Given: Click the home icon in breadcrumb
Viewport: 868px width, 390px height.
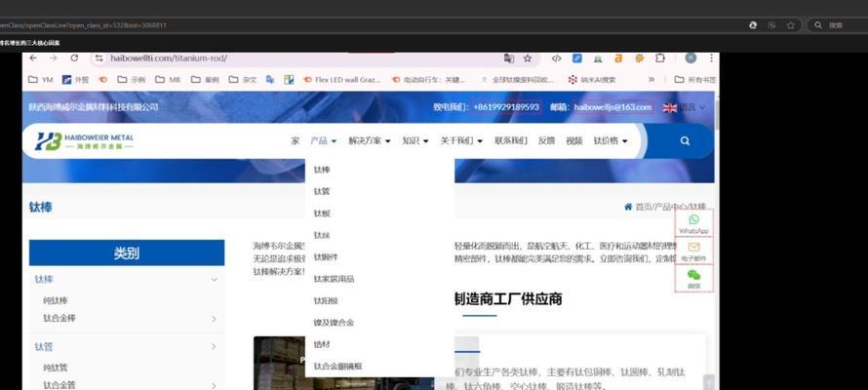Looking at the screenshot, I should click(628, 207).
